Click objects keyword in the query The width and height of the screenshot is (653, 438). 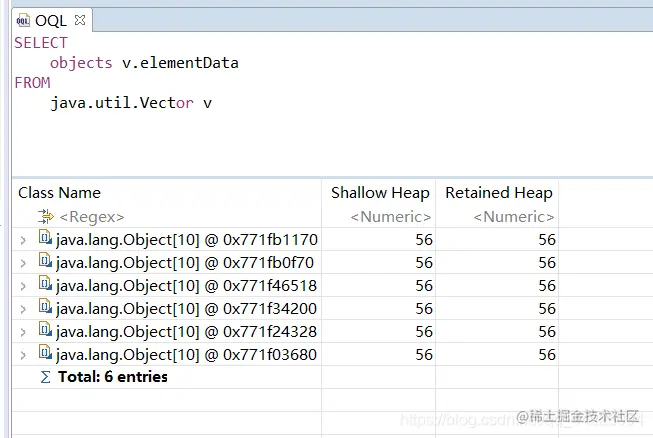coord(81,63)
